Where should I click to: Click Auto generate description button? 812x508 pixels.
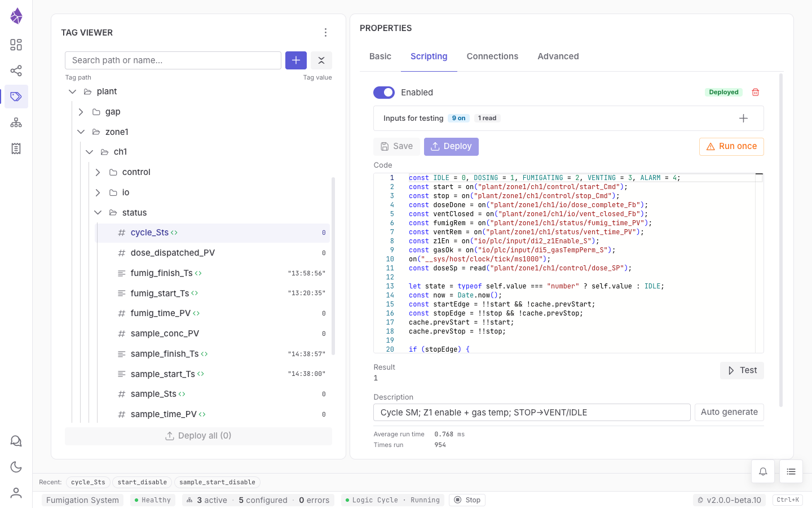(x=729, y=412)
